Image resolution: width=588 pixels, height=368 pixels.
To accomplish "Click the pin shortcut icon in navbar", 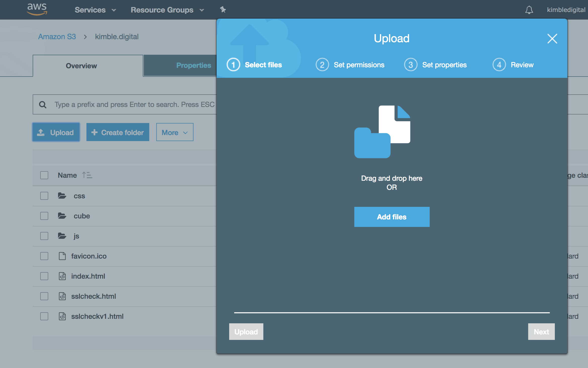I will click(223, 10).
